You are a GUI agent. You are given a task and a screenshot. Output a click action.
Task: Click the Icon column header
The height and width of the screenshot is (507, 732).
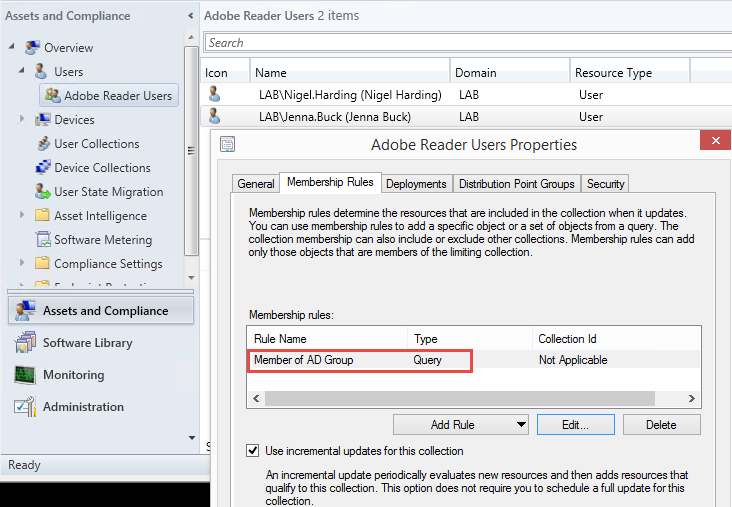(225, 72)
